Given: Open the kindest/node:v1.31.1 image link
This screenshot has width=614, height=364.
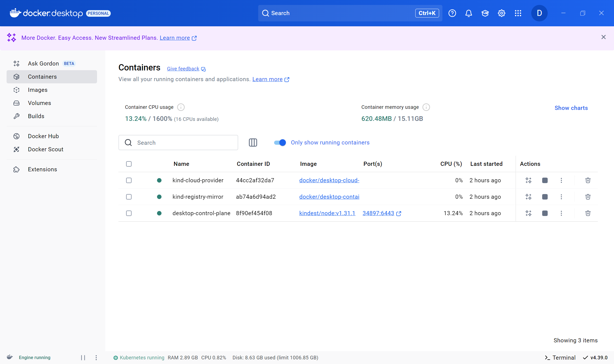Looking at the screenshot, I should 327,213.
